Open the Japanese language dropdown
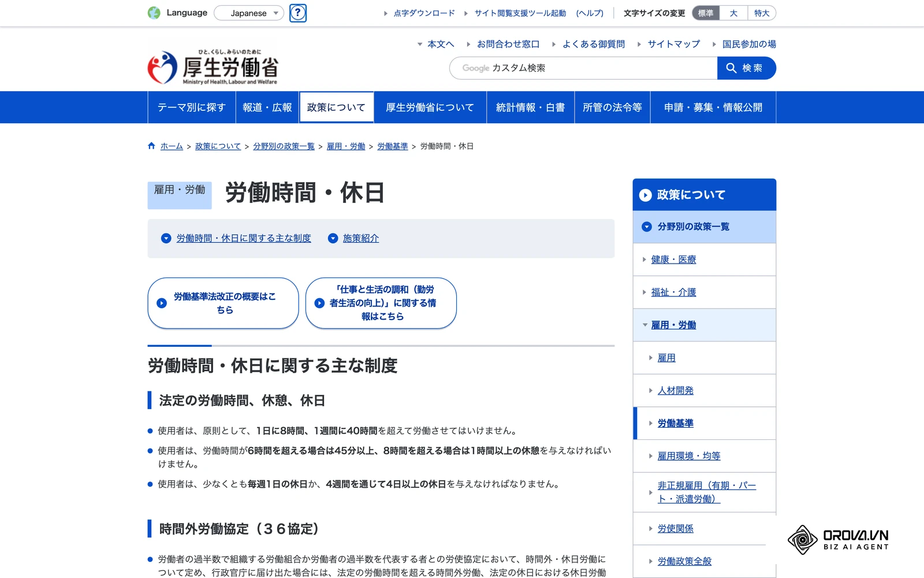The image size is (924, 578). (x=249, y=13)
